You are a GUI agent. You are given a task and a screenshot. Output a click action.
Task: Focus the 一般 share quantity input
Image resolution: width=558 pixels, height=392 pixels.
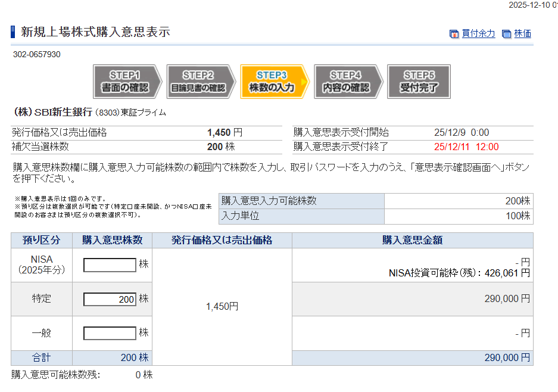pyautogui.click(x=110, y=333)
